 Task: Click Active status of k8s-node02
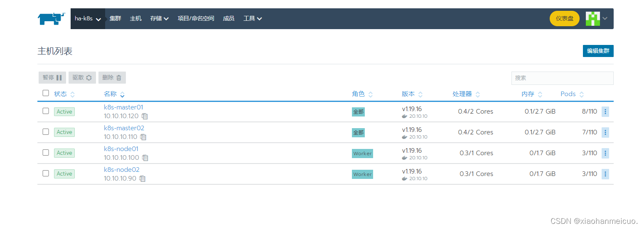coord(64,174)
